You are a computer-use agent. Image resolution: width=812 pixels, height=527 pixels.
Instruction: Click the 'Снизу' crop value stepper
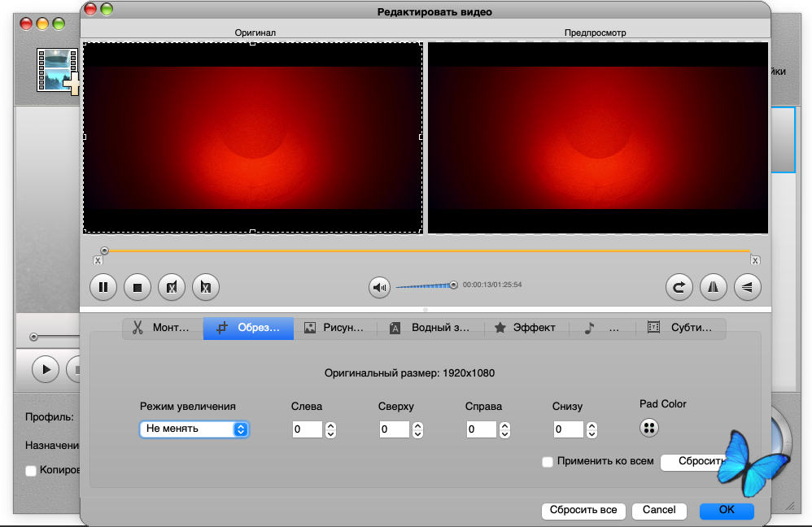(591, 429)
